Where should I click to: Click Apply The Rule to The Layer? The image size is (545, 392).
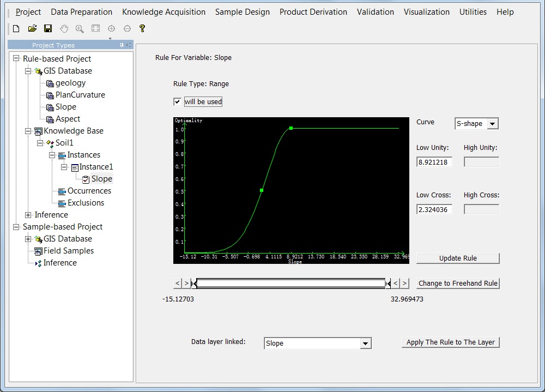coord(451,342)
